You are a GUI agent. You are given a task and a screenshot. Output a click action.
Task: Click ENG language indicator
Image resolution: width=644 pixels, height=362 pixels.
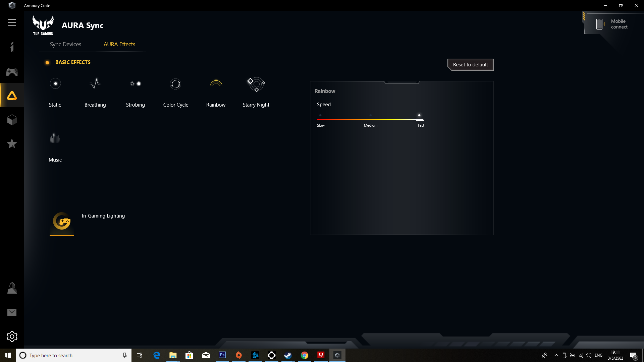pos(599,355)
